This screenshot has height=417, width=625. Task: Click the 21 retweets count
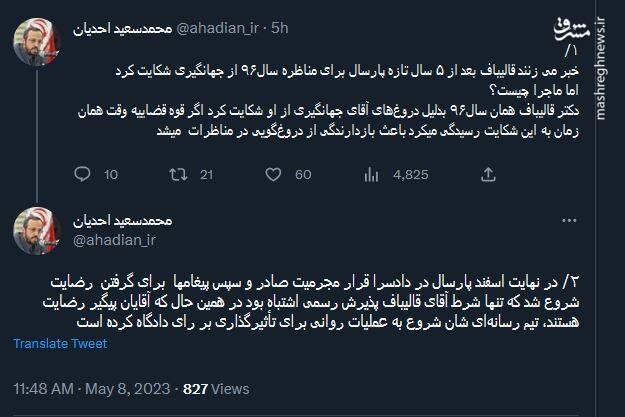click(207, 176)
